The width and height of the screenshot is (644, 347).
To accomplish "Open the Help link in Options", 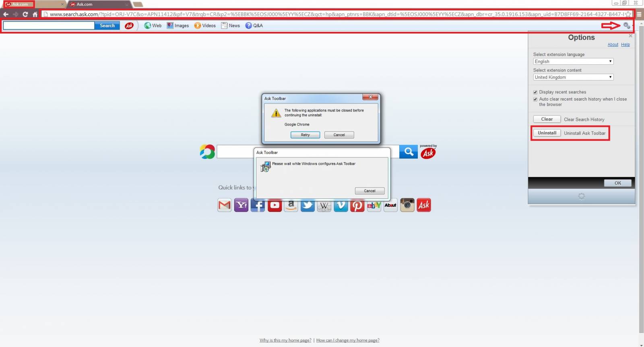I will pos(625,45).
